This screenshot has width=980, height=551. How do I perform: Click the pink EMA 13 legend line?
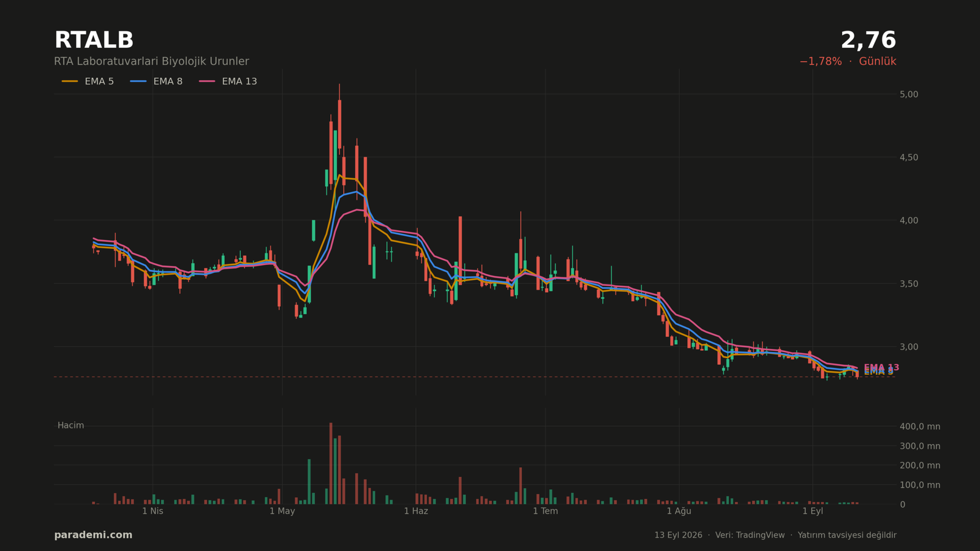point(207,81)
